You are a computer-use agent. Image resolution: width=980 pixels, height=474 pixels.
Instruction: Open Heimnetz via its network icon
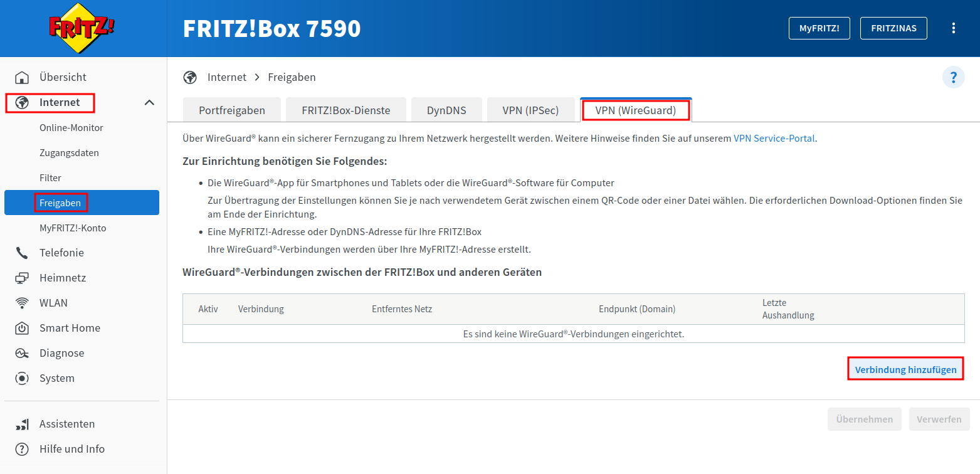22,278
